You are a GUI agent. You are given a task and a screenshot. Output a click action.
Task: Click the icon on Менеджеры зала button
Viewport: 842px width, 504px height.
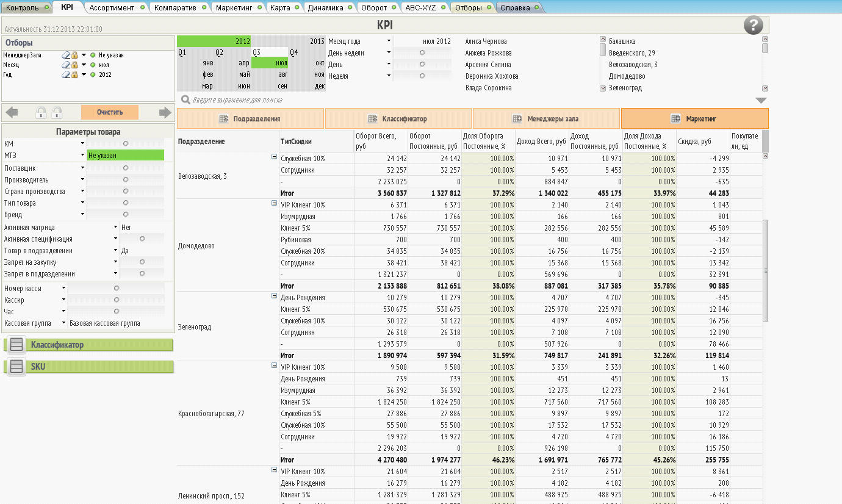[517, 118]
